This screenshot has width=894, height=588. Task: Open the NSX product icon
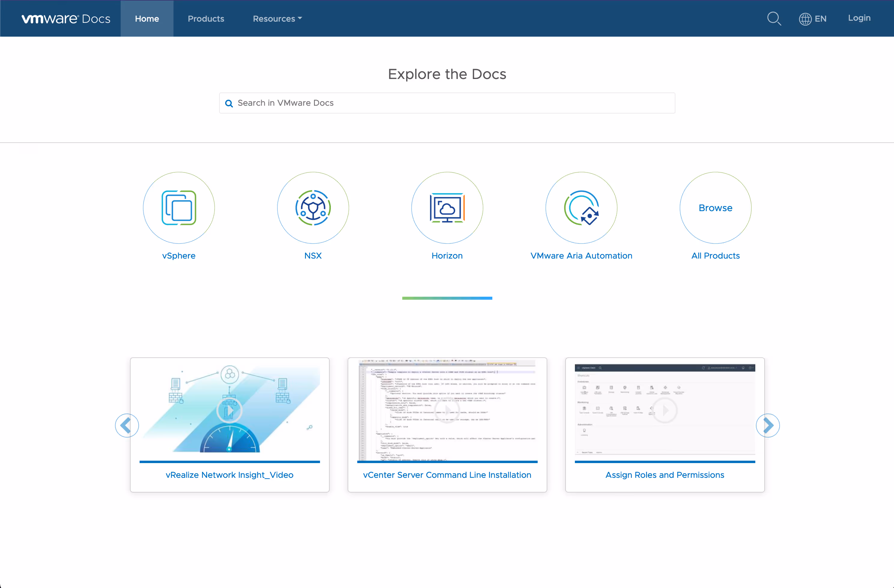point(313,208)
